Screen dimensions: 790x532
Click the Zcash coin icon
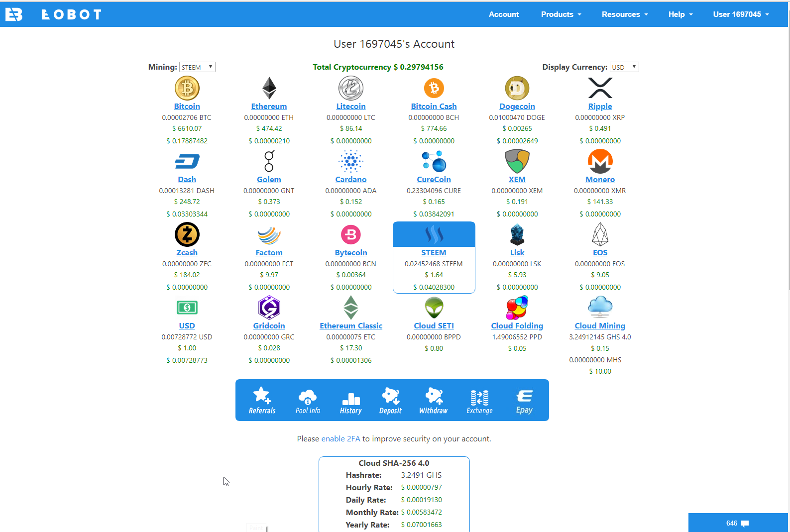coord(187,234)
